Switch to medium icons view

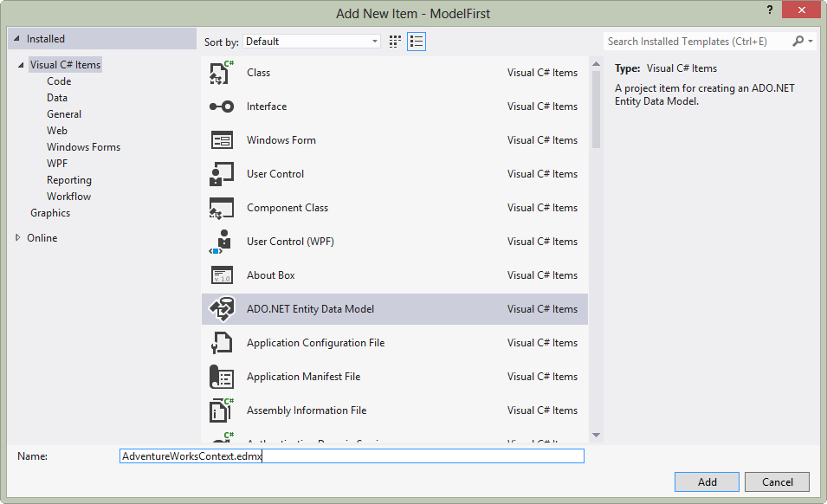(395, 42)
